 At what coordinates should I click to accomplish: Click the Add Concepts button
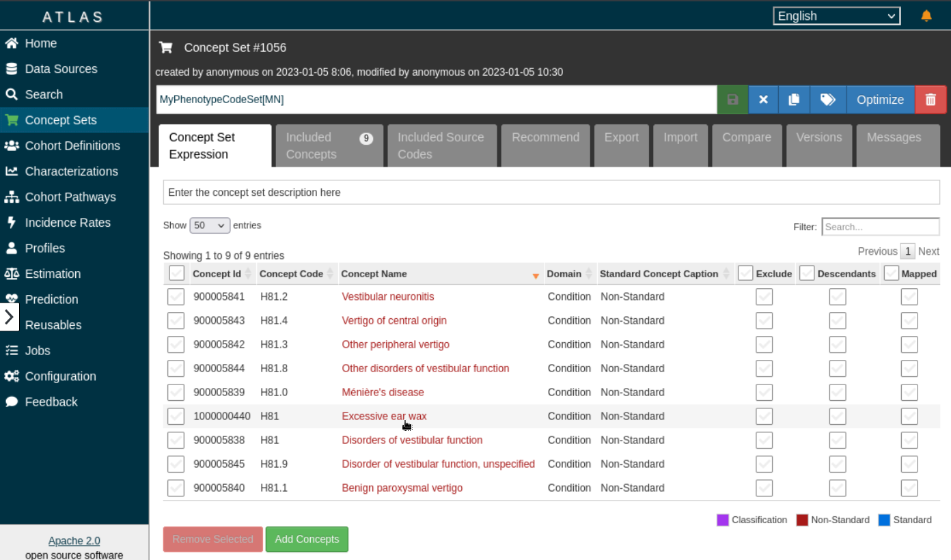point(307,539)
